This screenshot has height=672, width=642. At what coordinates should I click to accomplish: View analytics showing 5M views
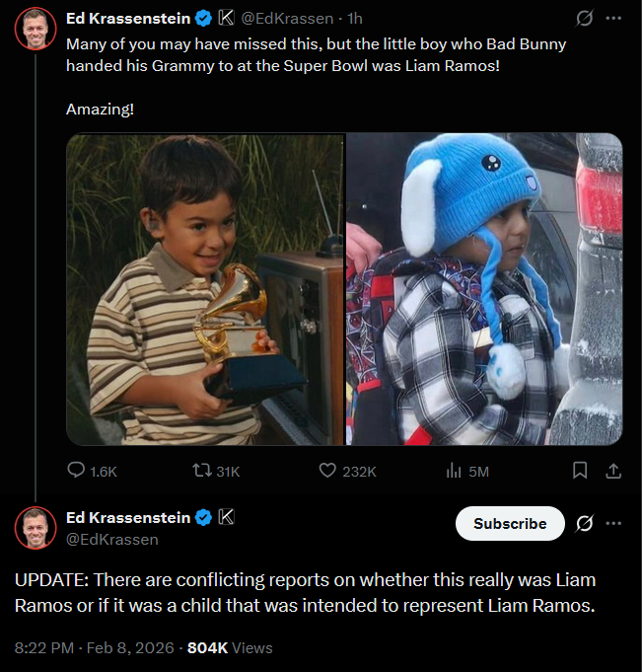click(455, 471)
